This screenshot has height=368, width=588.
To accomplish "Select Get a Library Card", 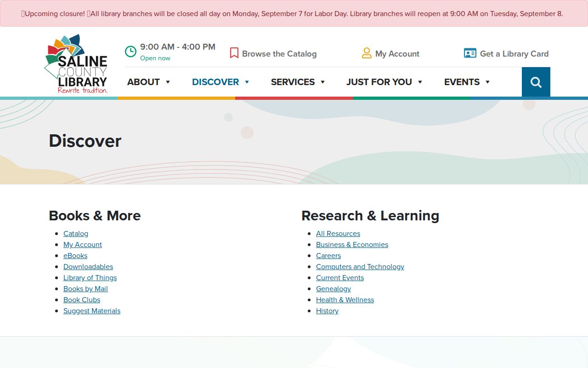I will [514, 54].
